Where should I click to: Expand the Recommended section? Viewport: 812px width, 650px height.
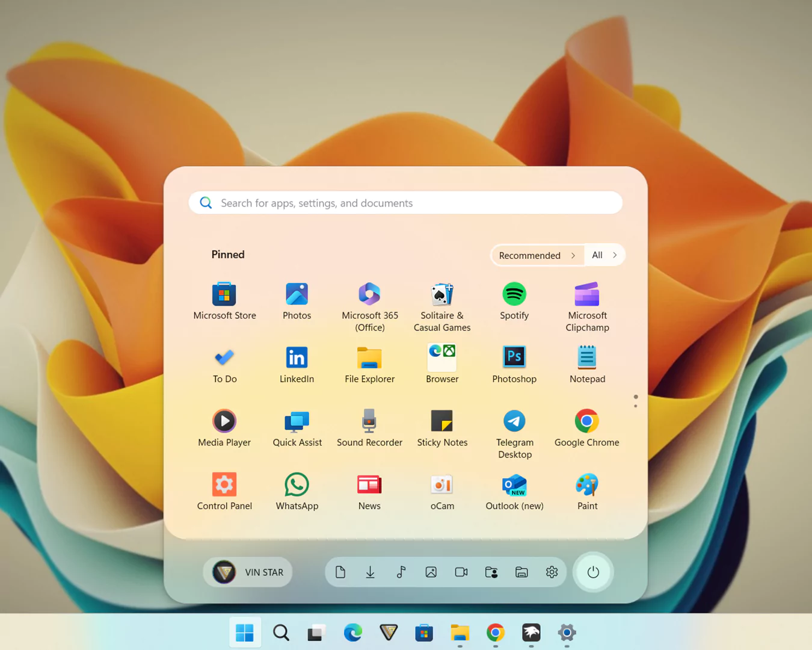[537, 255]
